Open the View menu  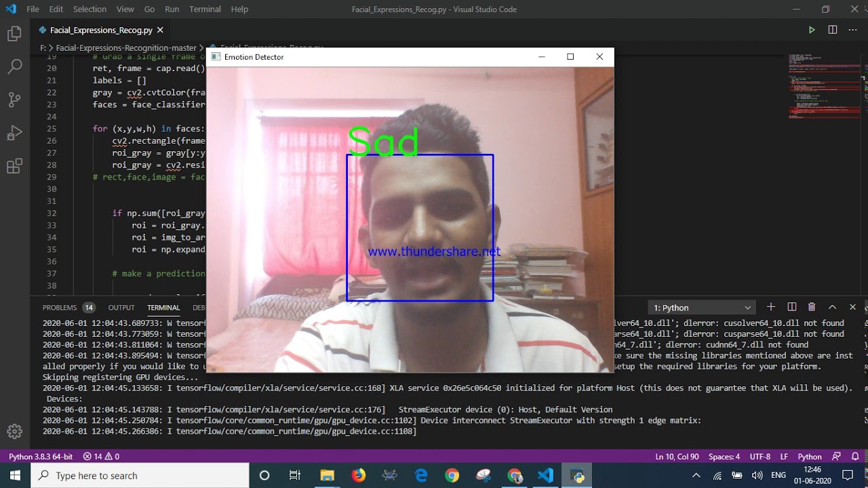pyautogui.click(x=125, y=9)
